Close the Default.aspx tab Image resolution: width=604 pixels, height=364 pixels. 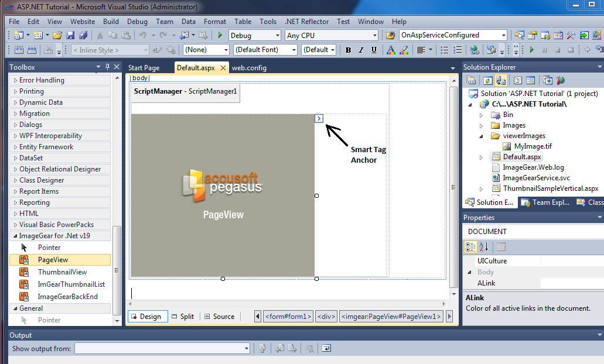coord(223,68)
